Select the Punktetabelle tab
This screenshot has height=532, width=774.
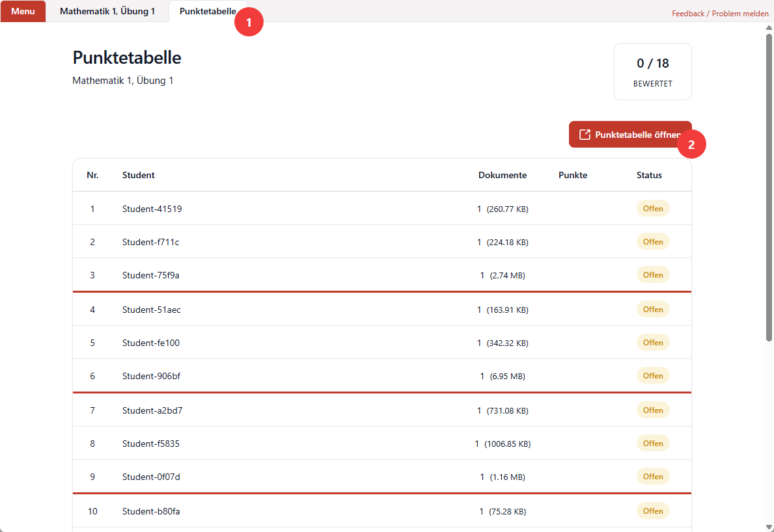(x=208, y=11)
